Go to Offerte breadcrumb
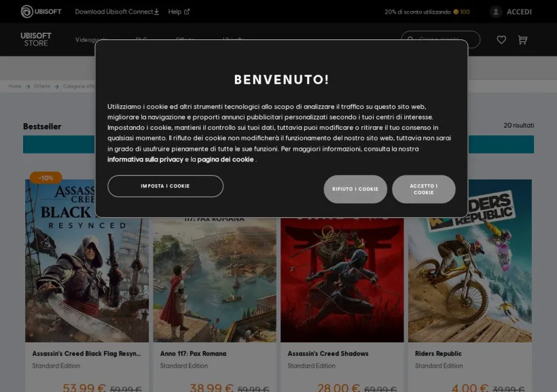Viewport: 557px width, 392px height. pyautogui.click(x=42, y=86)
